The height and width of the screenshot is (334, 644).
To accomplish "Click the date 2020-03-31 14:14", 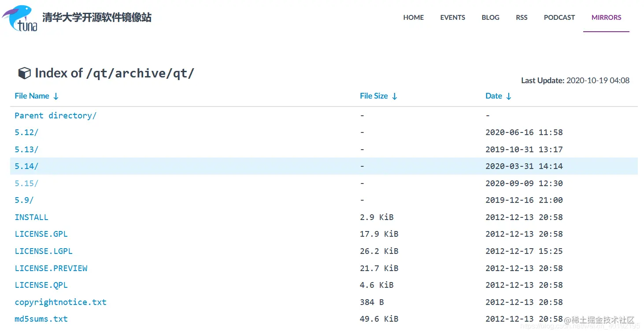I will coord(524,166).
